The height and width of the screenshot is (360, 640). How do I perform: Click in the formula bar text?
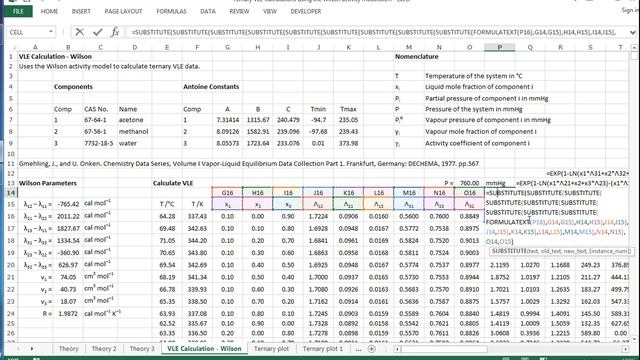pos(373,32)
